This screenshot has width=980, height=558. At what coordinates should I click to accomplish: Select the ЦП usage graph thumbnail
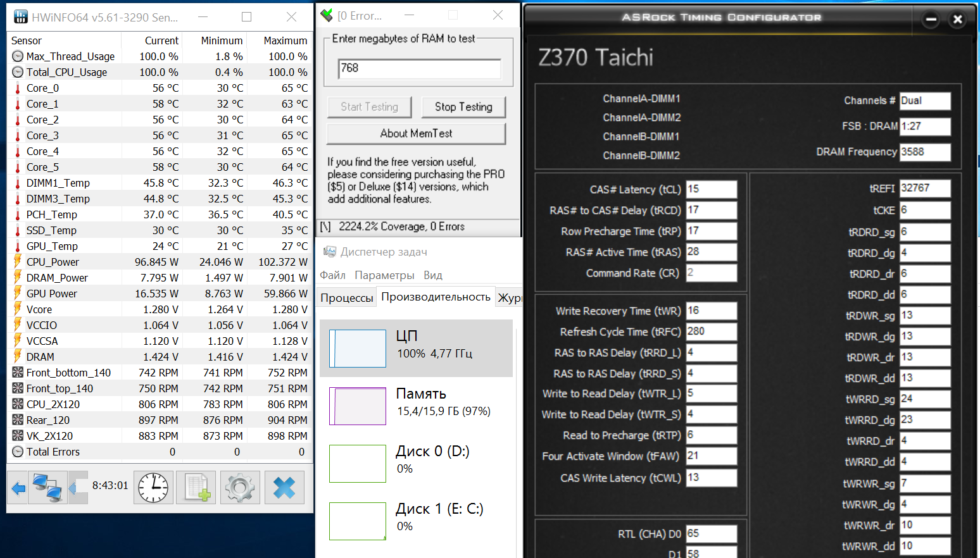coord(358,348)
